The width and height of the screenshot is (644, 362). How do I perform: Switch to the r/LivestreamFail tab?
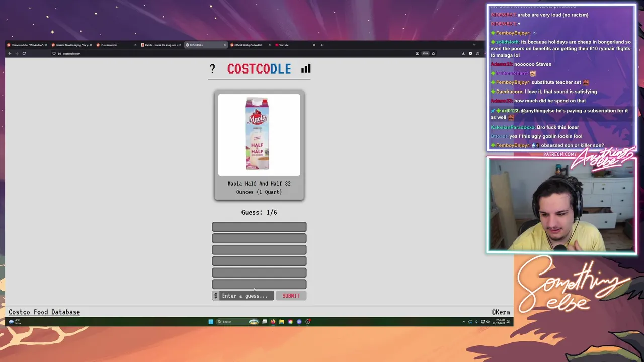pyautogui.click(x=116, y=45)
